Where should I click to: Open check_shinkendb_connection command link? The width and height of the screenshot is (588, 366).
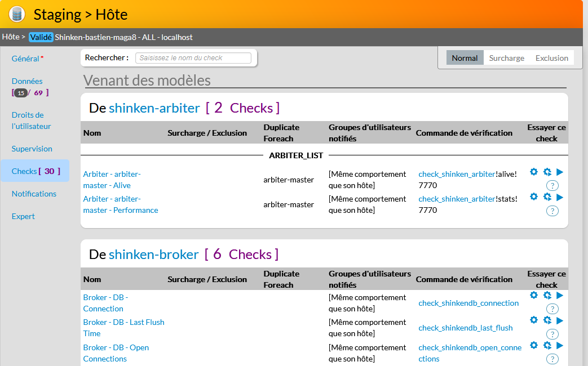tap(468, 303)
